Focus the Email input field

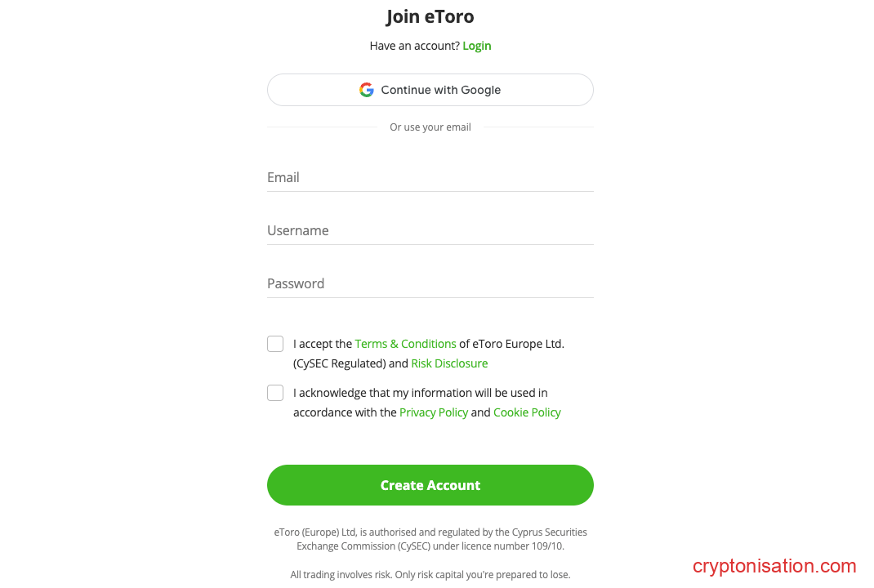(430, 178)
